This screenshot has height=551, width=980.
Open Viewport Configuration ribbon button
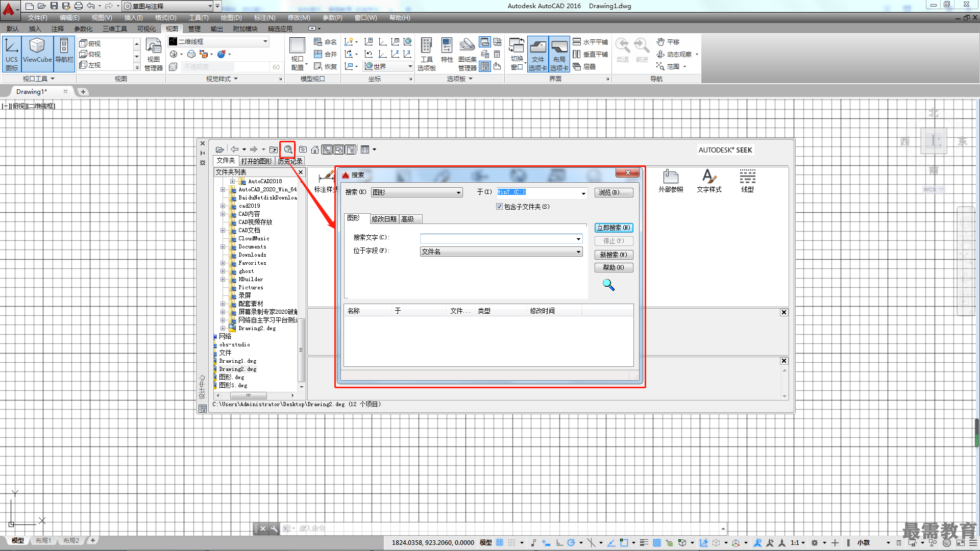(297, 54)
